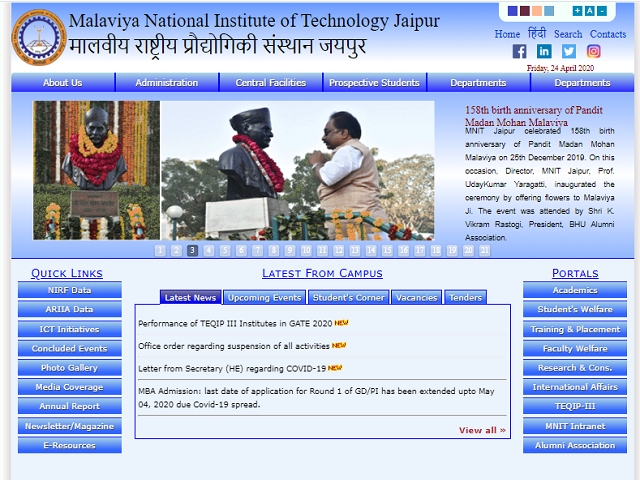The height and width of the screenshot is (480, 640).
Task: Switch to Vacancies tab
Action: [x=417, y=298]
